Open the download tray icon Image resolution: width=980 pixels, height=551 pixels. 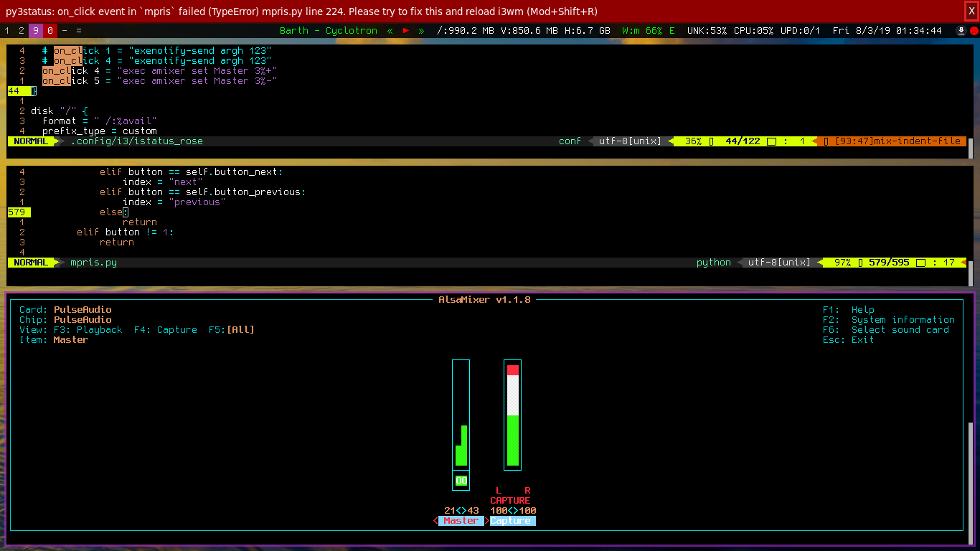point(961,31)
